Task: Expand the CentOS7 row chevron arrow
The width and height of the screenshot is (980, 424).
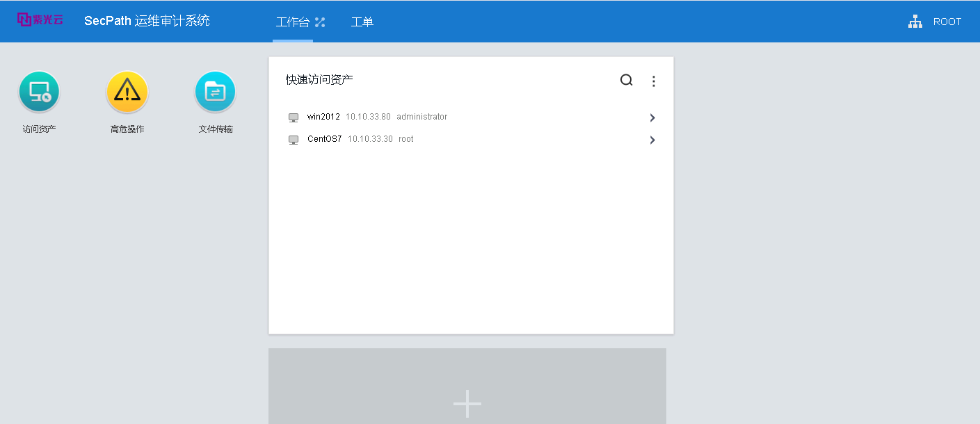Action: [652, 140]
